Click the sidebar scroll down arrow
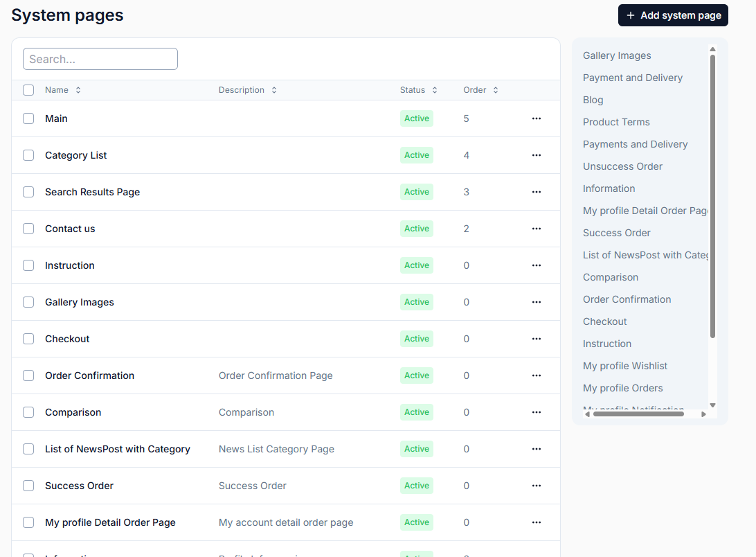The height and width of the screenshot is (557, 756). point(712,405)
